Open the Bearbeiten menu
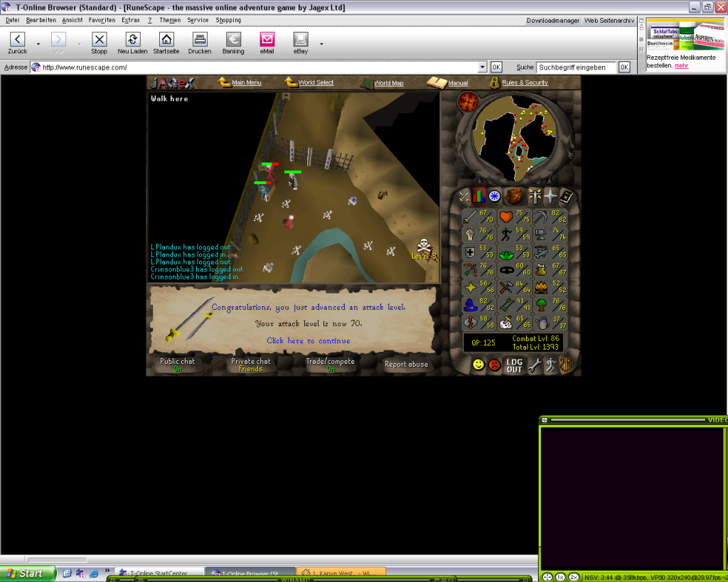Screen dimensions: 728x582 (41, 21)
